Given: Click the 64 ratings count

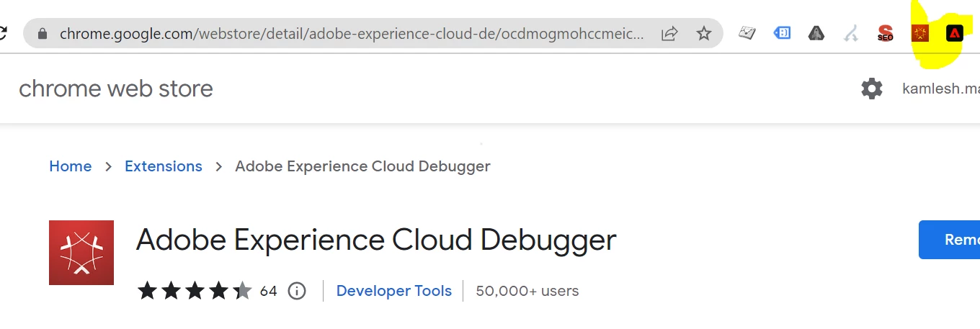Looking at the screenshot, I should (x=268, y=291).
